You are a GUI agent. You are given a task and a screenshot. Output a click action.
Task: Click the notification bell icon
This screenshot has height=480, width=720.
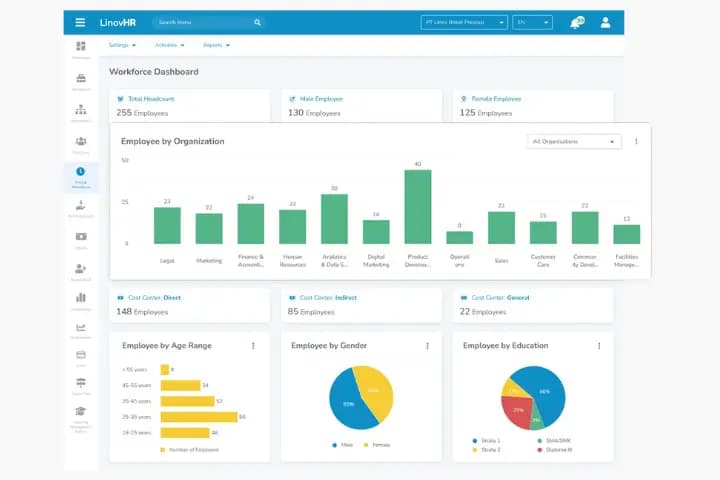576,23
